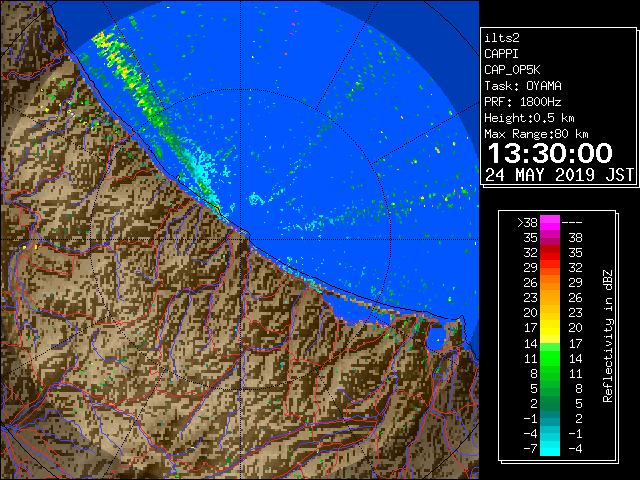Click the CAPPI product label
Viewport: 640px width, 480px height.
501,54
